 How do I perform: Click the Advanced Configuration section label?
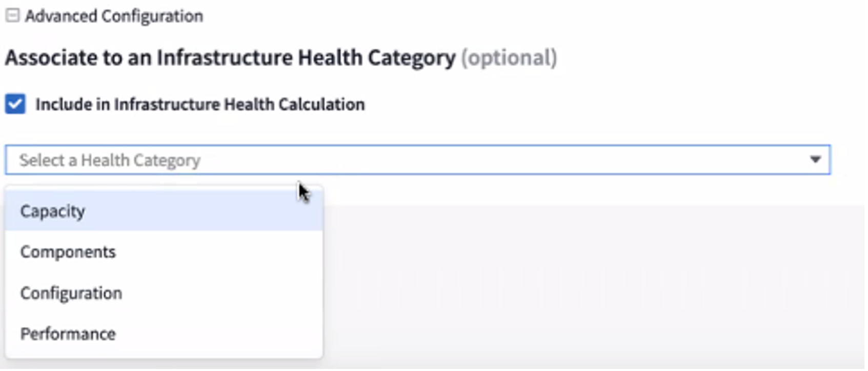114,16
